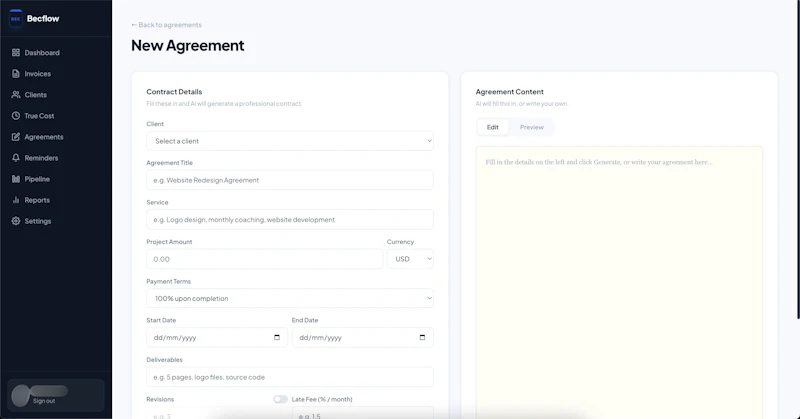Switch to the Edit tab
Image resolution: width=800 pixels, height=419 pixels.
tap(492, 127)
